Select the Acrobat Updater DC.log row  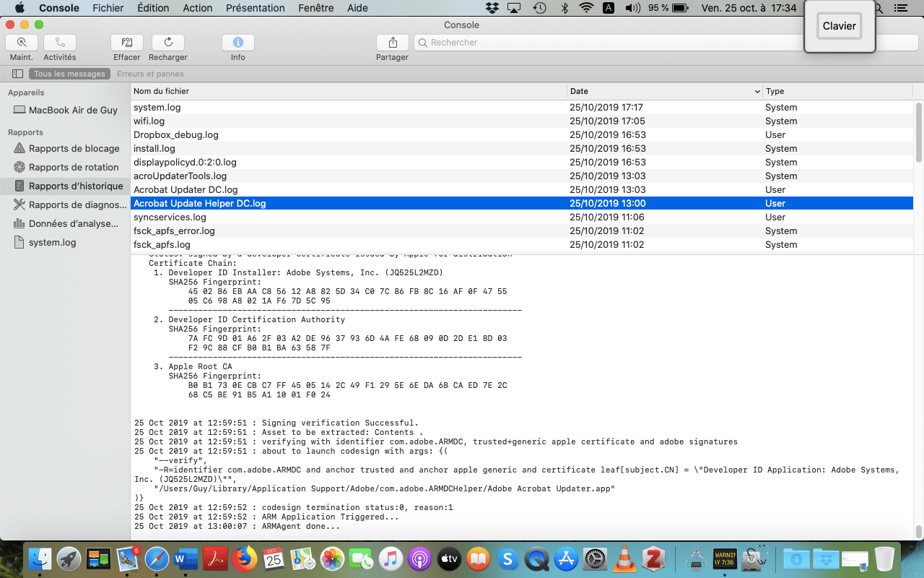(x=521, y=190)
